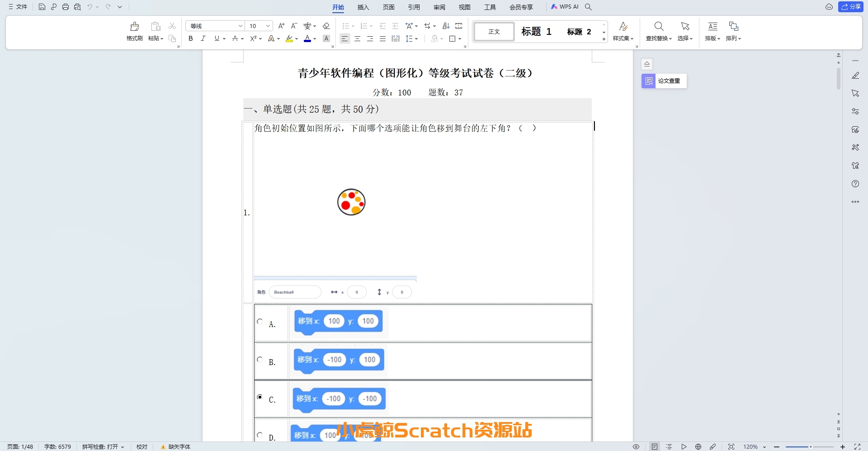Toggle page view layout in status bar
Image resolution: width=868 pixels, height=451 pixels.
[x=655, y=446]
